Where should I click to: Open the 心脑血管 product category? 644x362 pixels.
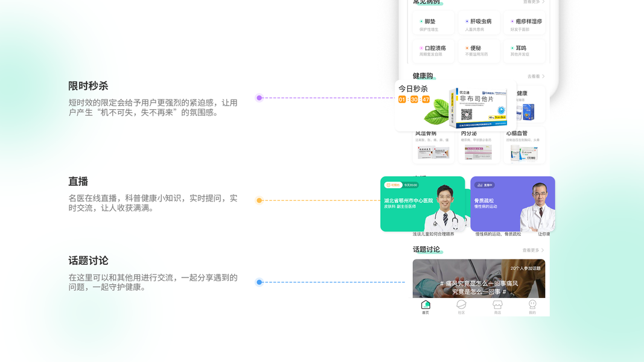[524, 147]
